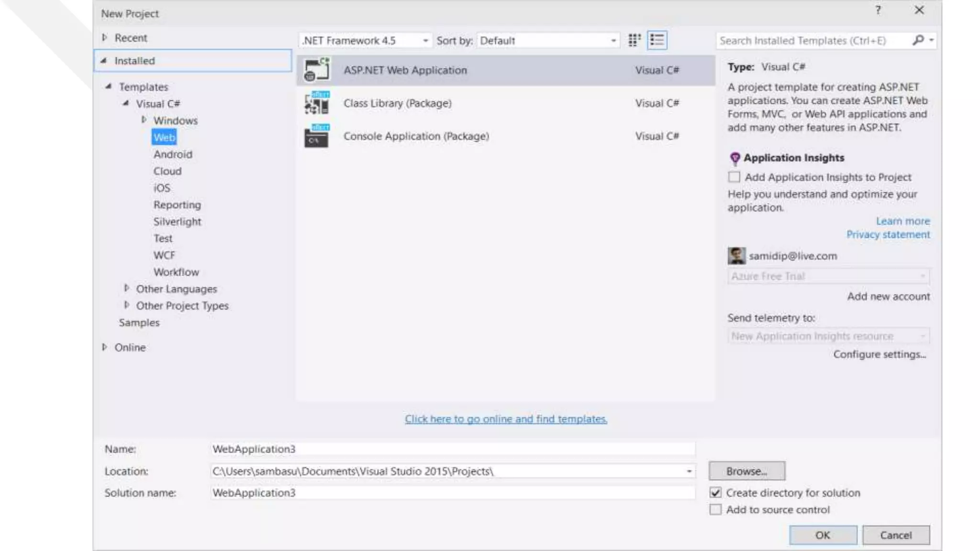Click the go online and find templates link
The image size is (980, 551).
506,419
